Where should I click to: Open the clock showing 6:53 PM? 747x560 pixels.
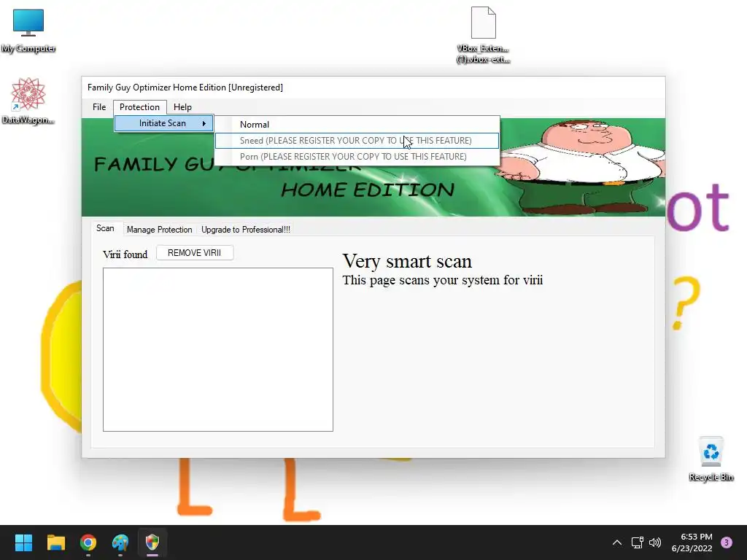[692, 542]
